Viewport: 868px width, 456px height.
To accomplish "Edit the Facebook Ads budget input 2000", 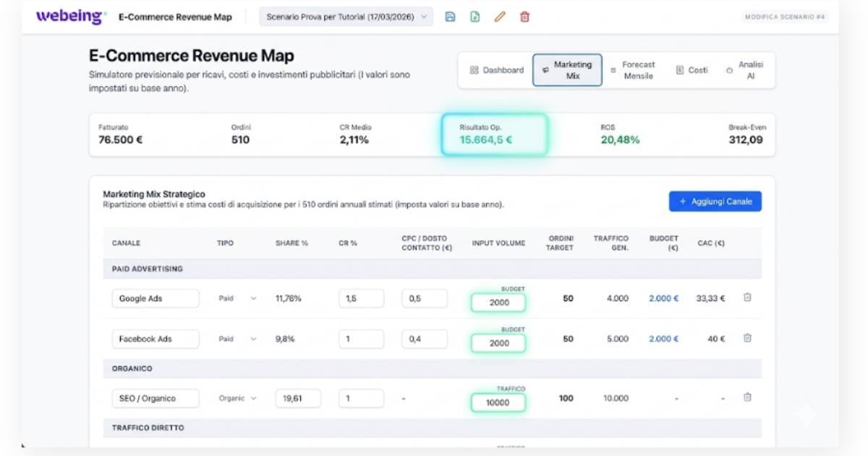I will 498,343.
